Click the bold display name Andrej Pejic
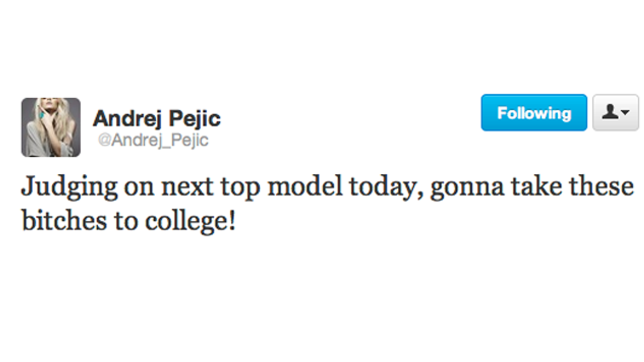644x362 pixels. pyautogui.click(x=156, y=118)
